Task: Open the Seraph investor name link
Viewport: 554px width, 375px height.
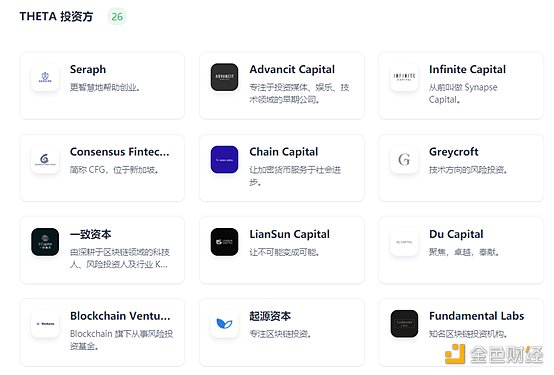Action: (88, 70)
